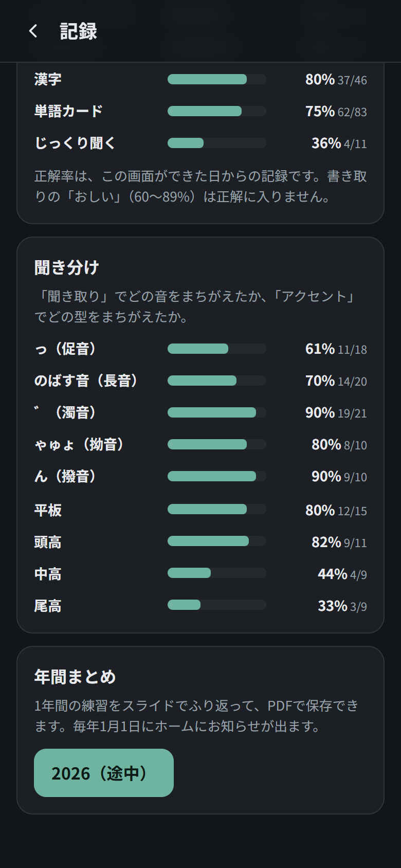401x868 pixels.
Task: Tap the 平板 accent row label
Action: pyautogui.click(x=48, y=510)
